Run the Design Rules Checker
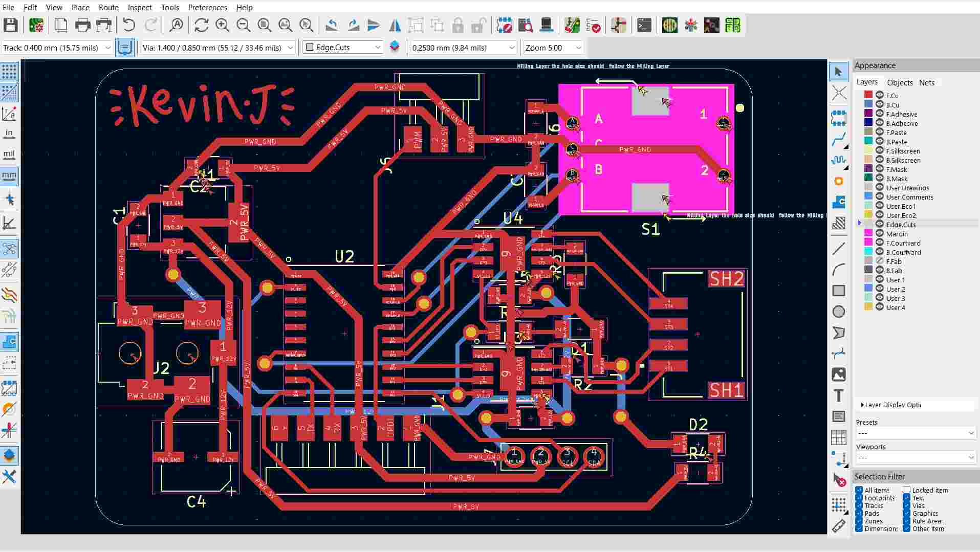 tap(593, 25)
